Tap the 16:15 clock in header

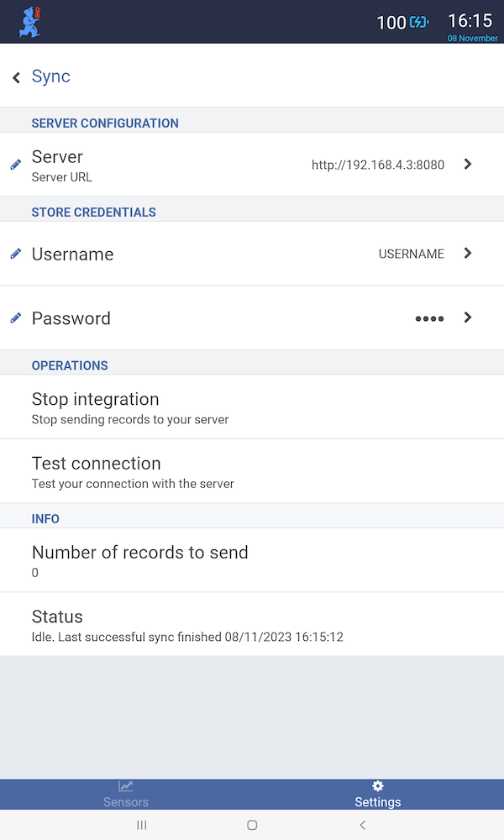coord(470,21)
